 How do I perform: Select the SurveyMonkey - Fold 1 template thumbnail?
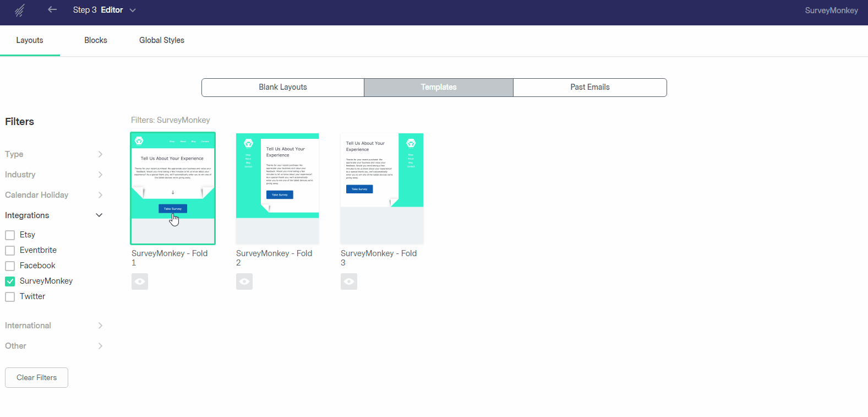click(173, 188)
